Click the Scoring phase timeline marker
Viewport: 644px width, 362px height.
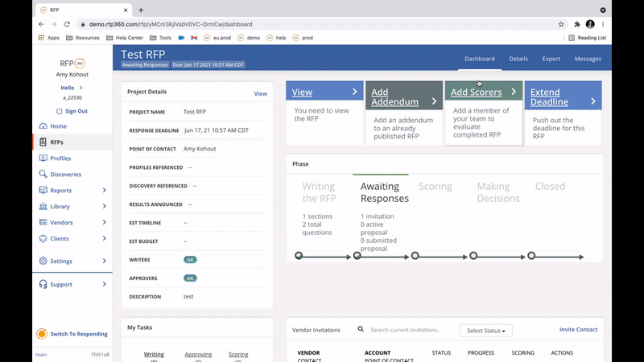tap(415, 256)
